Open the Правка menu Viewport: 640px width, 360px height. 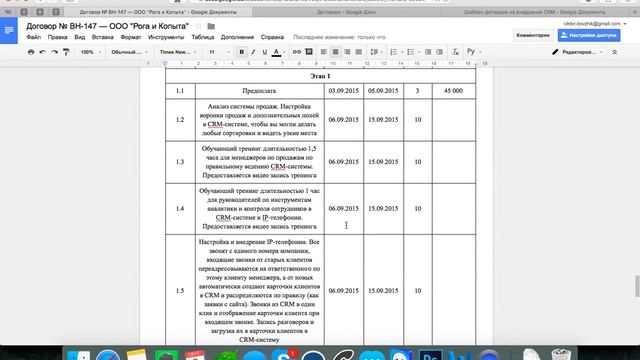pyautogui.click(x=58, y=37)
